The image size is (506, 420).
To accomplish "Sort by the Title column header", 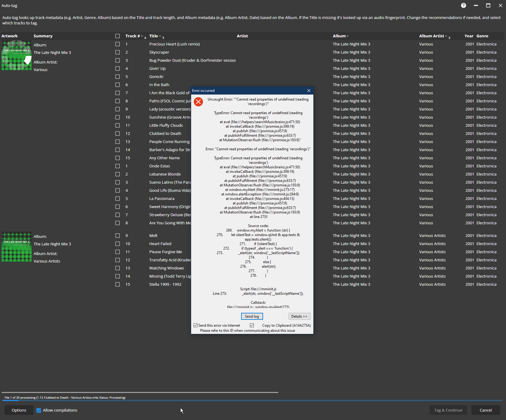I will pyautogui.click(x=154, y=36).
